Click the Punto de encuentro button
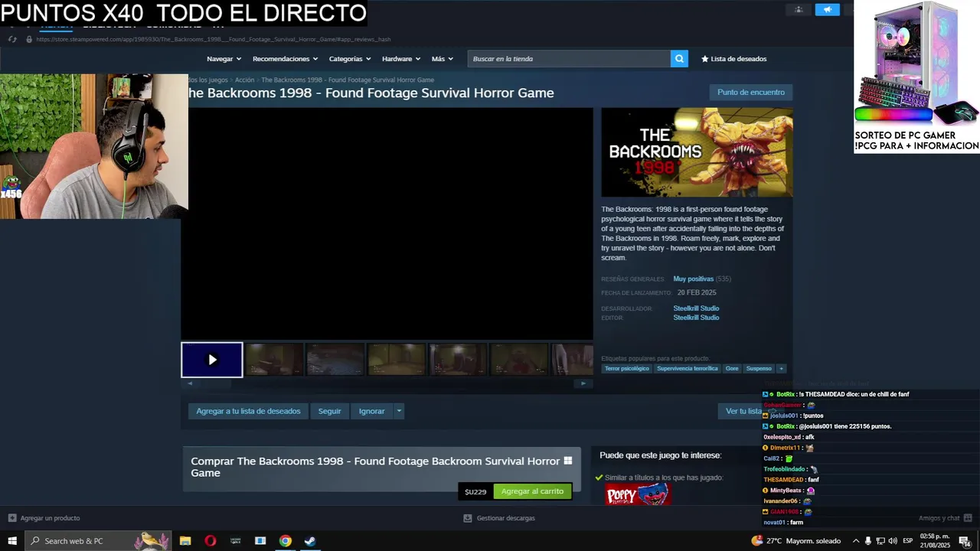980x551 pixels. (751, 93)
